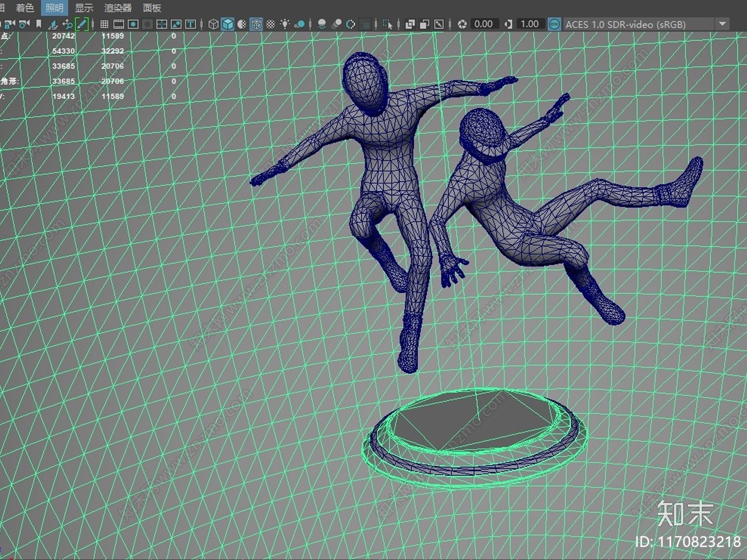
Task: Toggle 2D Pan/Zoom icon
Action: pos(67,24)
